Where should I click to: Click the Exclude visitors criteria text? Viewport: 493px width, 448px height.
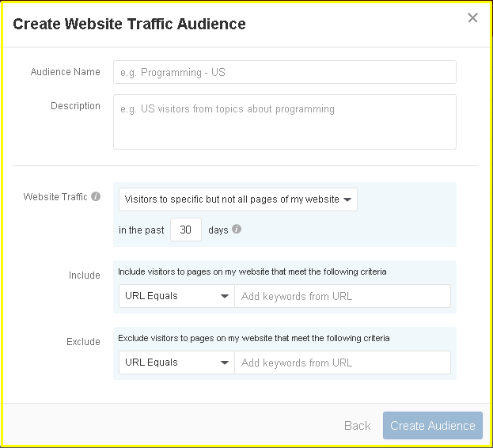pyautogui.click(x=254, y=338)
